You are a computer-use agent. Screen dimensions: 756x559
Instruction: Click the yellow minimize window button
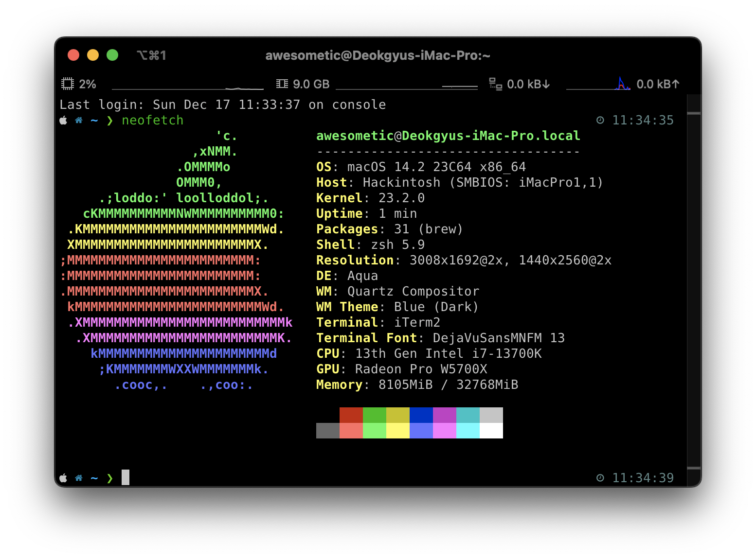pyautogui.click(x=93, y=55)
